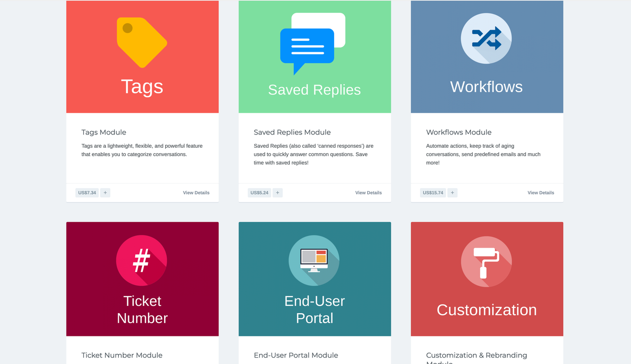Open View Details for Workflows Module
Image resolution: width=631 pixels, height=364 pixels.
pyautogui.click(x=541, y=193)
